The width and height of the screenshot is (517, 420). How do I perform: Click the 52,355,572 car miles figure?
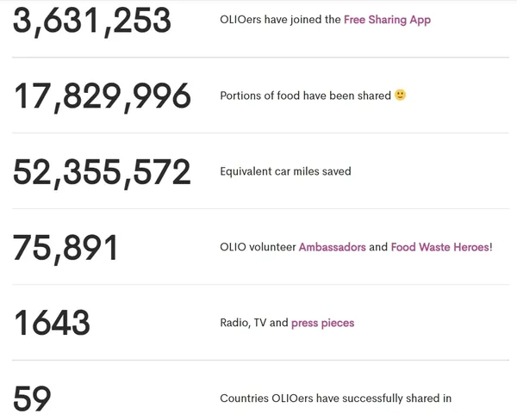coord(102,173)
